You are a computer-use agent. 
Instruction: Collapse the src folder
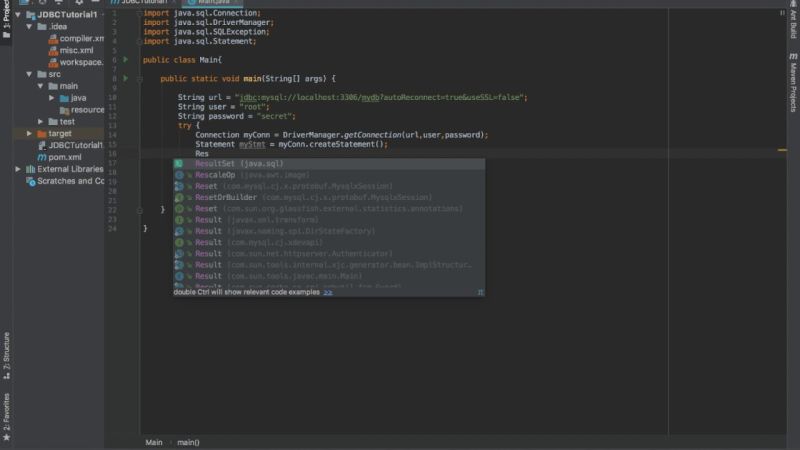(29, 74)
